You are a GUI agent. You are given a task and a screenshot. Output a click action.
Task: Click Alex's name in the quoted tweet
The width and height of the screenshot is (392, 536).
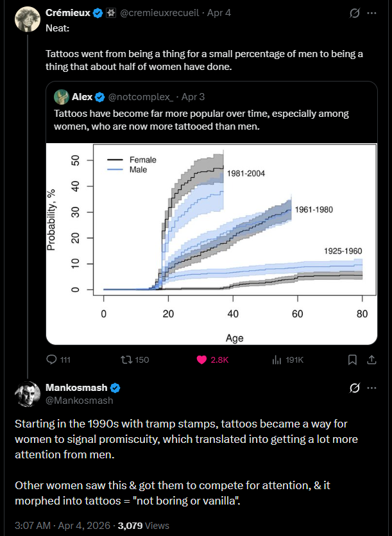82,97
